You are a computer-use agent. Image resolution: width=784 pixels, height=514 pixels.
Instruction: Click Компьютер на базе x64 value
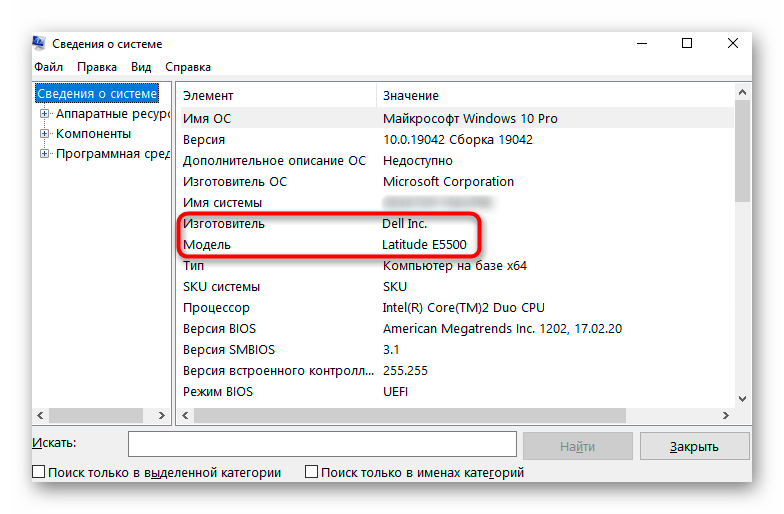click(455, 266)
